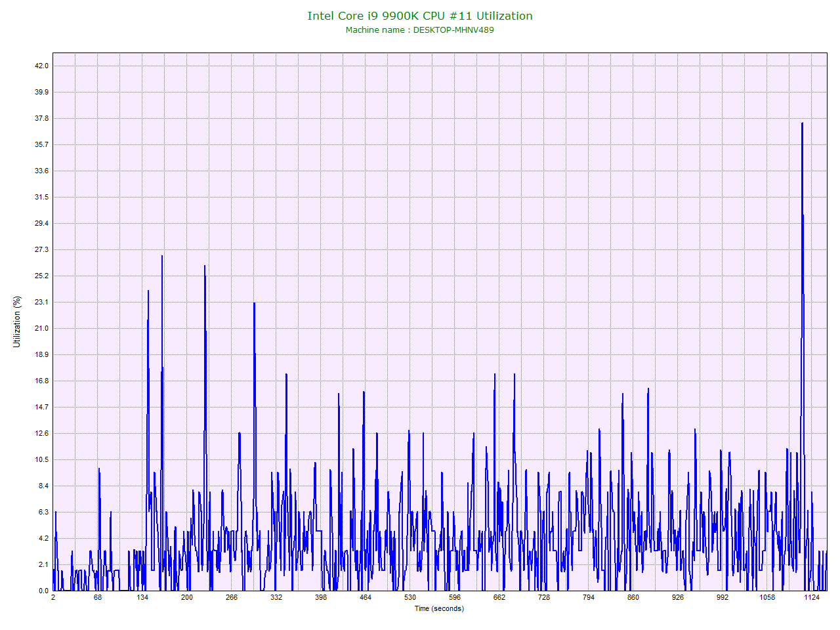840x630 pixels.
Task: Click the Utilization (%) vertical axis title
Action: pos(17,322)
